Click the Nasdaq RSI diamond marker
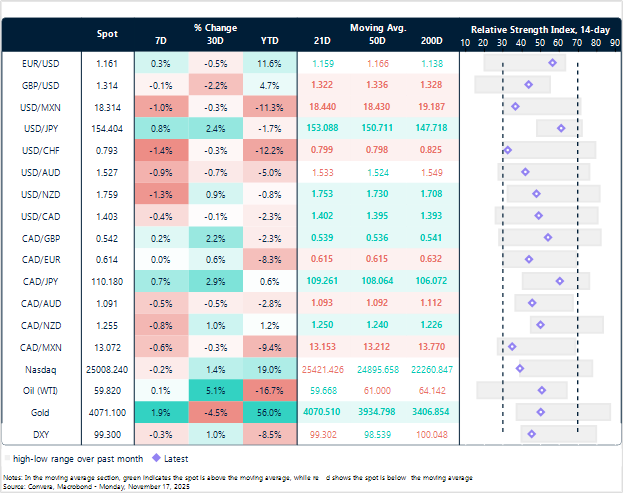Viewport: 625px width, 495px height. click(520, 368)
